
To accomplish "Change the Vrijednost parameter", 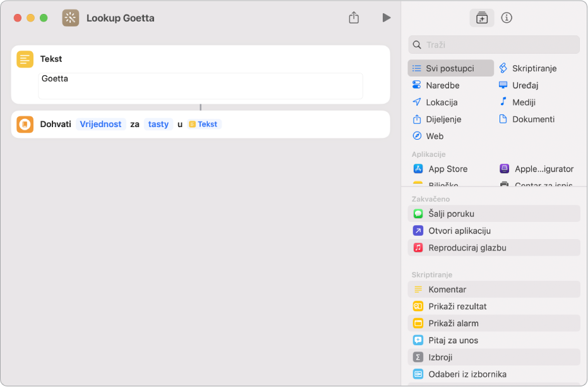I will click(100, 124).
